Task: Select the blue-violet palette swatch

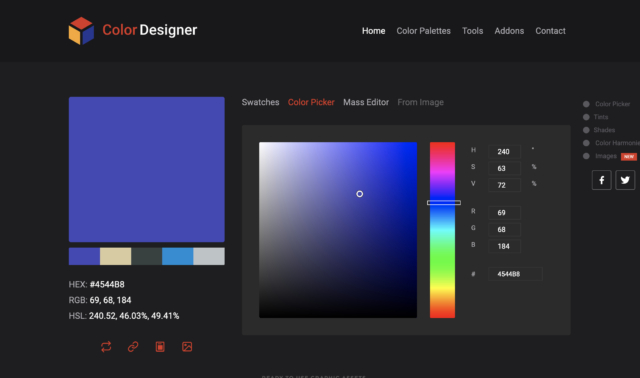Action: 84,256
